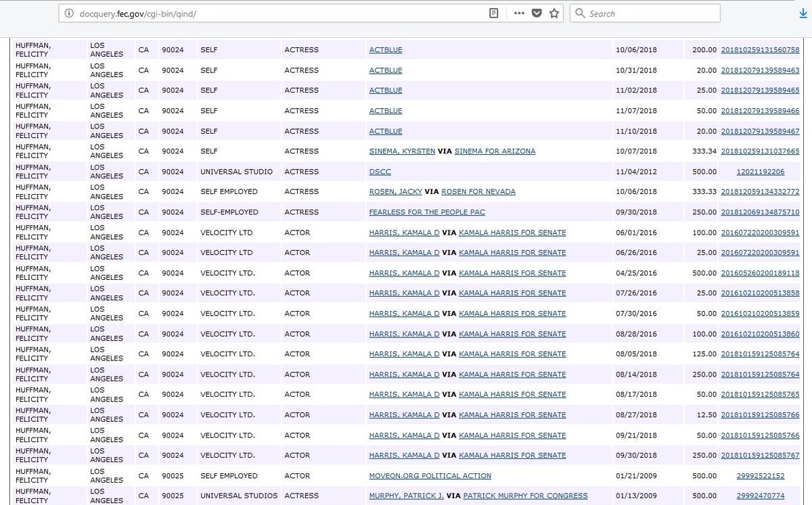Open HARRIS, KAMALA D link dated 08/28/2016
The height and width of the screenshot is (505, 812).
pos(404,334)
